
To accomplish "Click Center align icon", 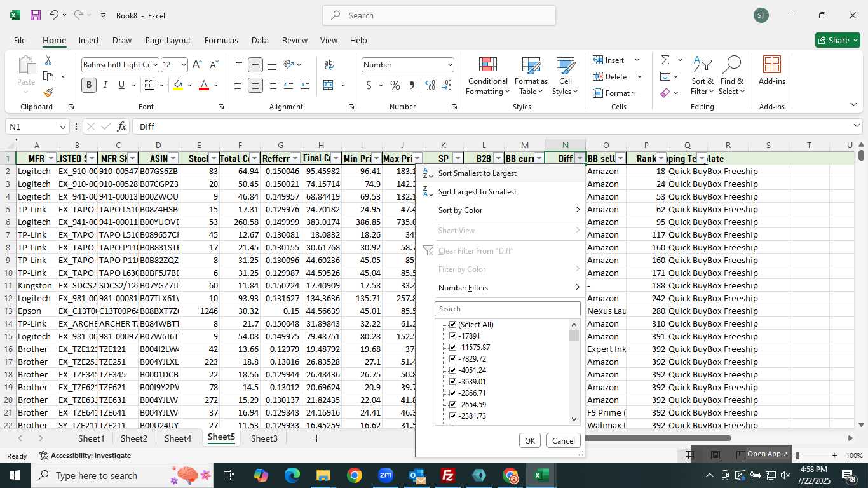I will pyautogui.click(x=255, y=85).
